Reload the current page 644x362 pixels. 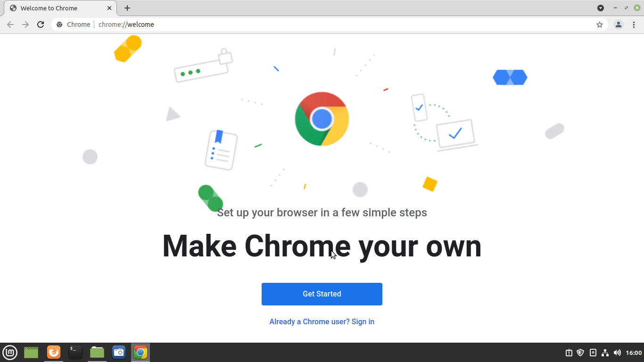[41, 24]
